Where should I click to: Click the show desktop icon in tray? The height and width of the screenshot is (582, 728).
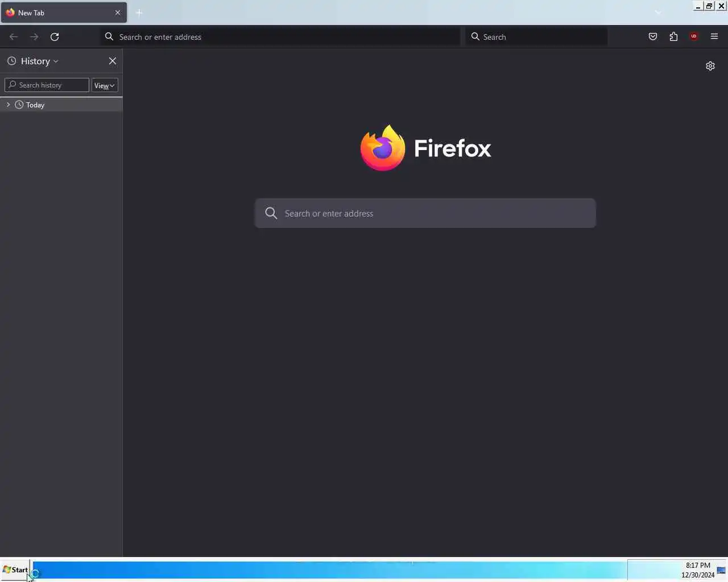pos(722,570)
